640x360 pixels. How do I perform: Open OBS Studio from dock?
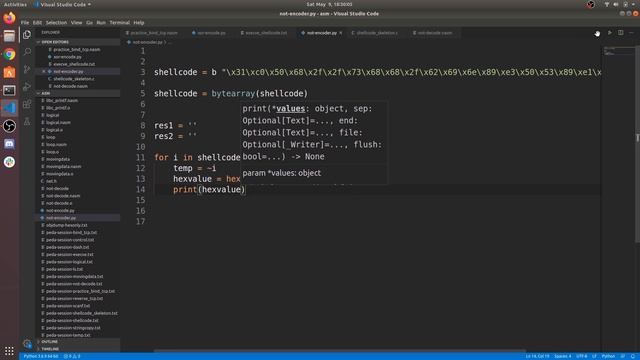click(9, 126)
